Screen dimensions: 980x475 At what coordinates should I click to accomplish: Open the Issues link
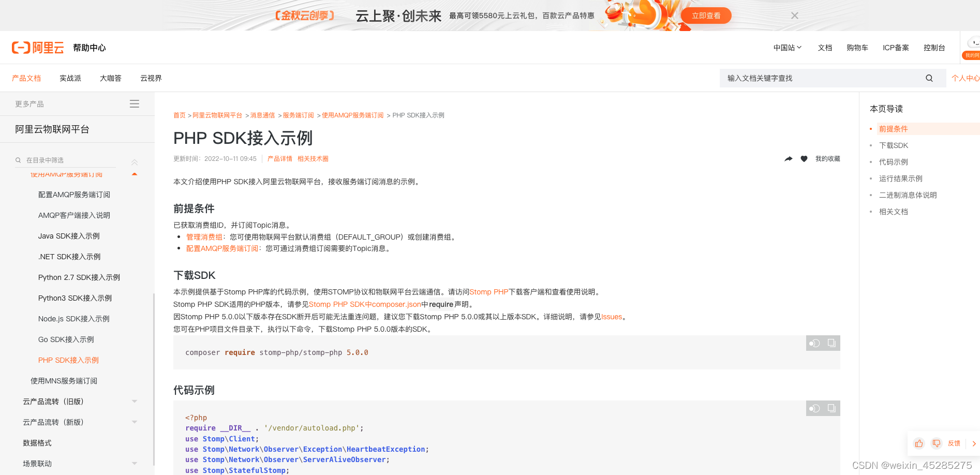pyautogui.click(x=612, y=317)
